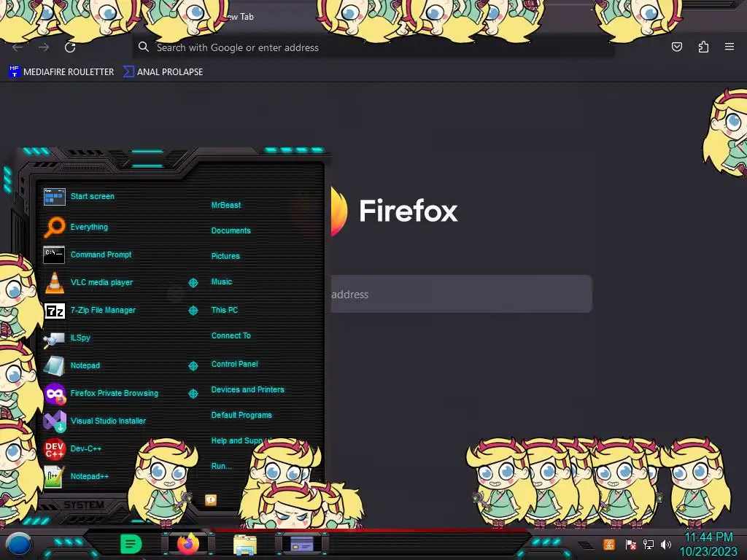Viewport: 747px width, 560px height.
Task: Reload the page in Firefox
Action: [70, 47]
